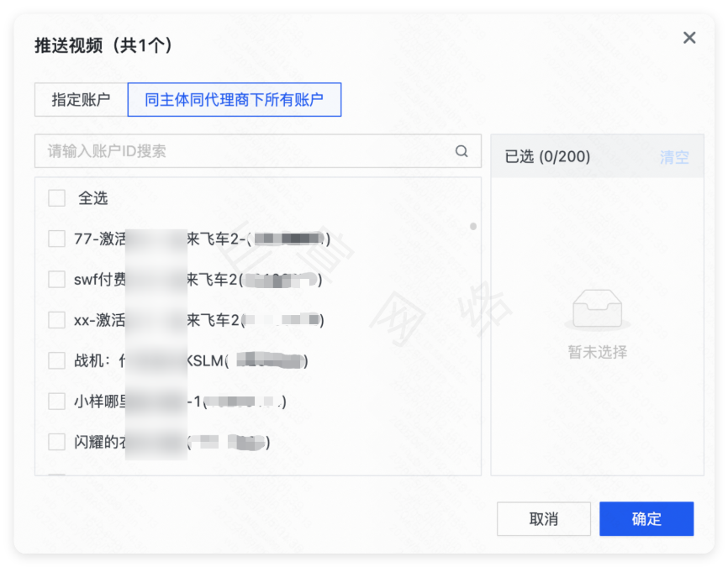Check the xx-激活 account checkbox
This screenshot has width=728, height=567.
click(x=55, y=320)
